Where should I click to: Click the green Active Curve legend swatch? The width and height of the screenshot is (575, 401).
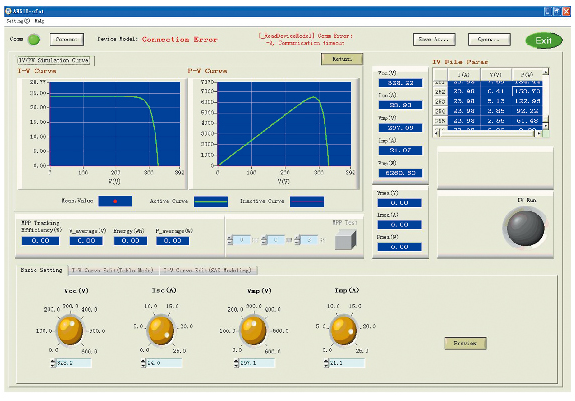point(211,202)
